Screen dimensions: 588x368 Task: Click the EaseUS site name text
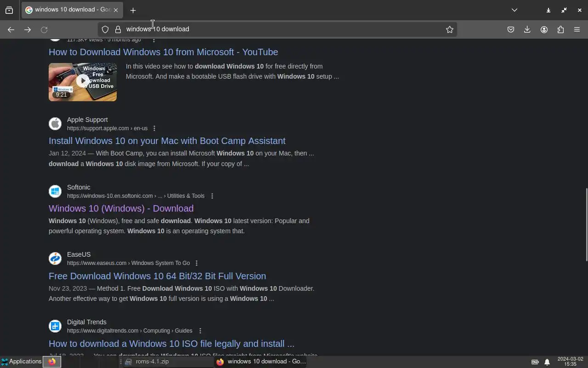(79, 254)
